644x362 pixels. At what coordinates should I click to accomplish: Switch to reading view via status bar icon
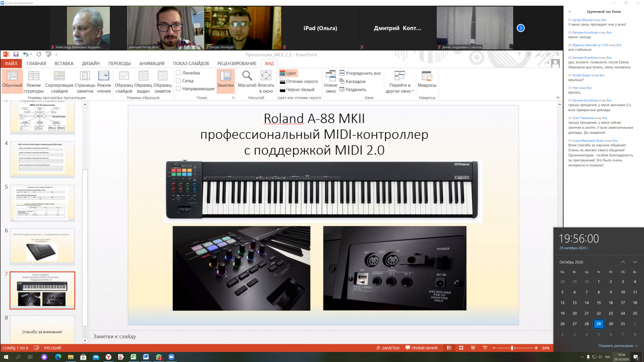coord(473,348)
